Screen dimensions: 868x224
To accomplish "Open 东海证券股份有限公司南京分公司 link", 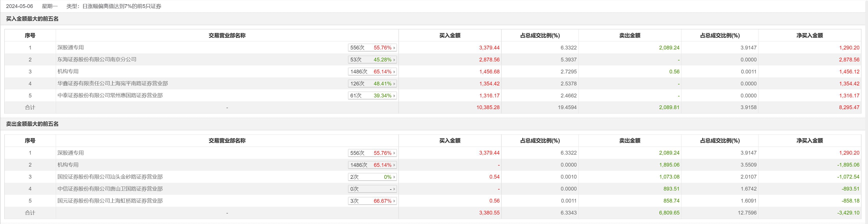I will click(x=97, y=59).
